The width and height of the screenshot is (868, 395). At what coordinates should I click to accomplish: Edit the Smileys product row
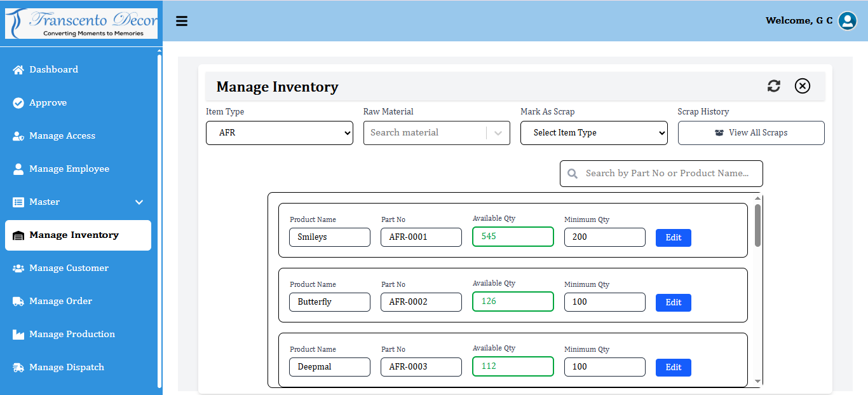coord(673,238)
